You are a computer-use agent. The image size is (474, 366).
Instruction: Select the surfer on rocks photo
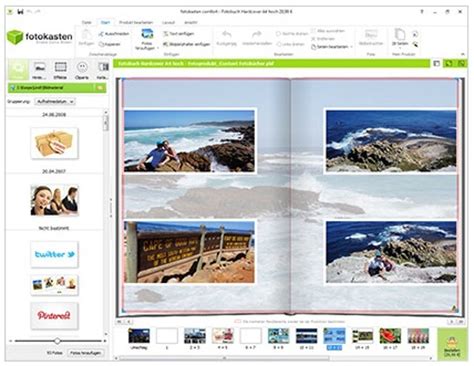coord(189,141)
